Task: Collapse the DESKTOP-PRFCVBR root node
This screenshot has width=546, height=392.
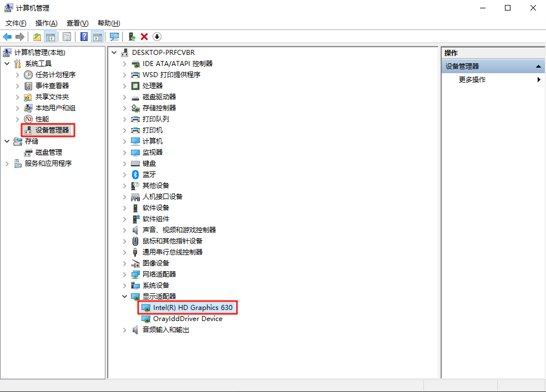Action: click(x=114, y=53)
